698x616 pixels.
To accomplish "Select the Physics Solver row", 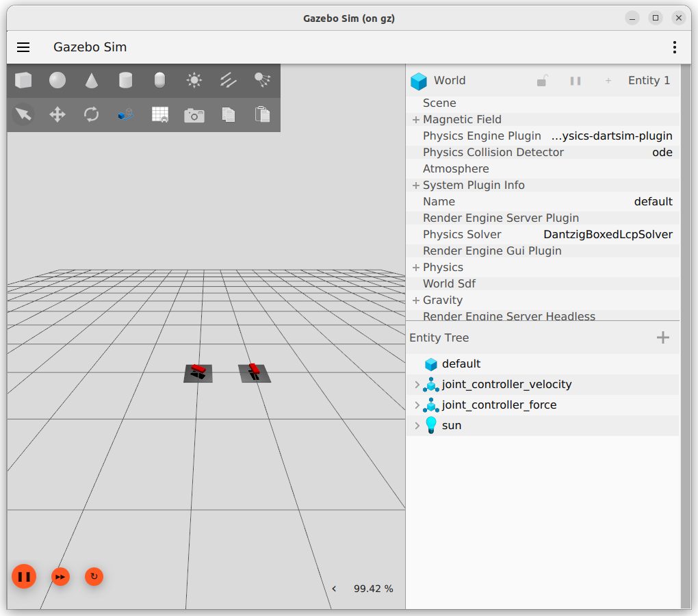I will pyautogui.click(x=543, y=235).
